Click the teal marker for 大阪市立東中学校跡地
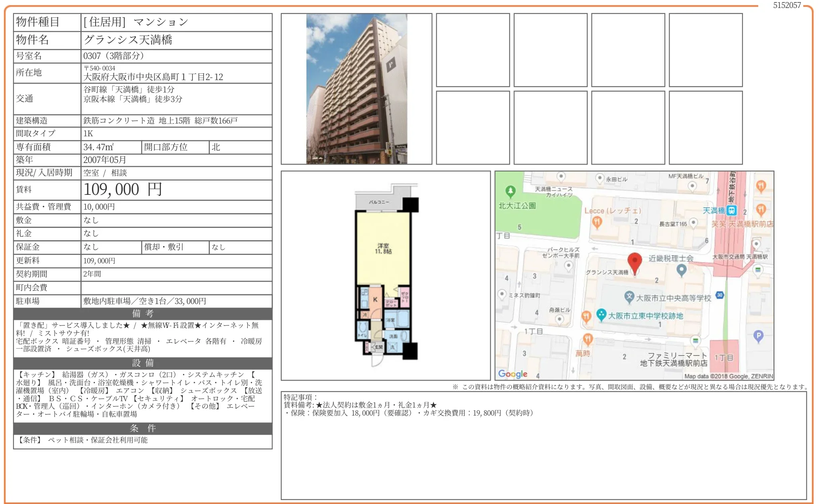The width and height of the screenshot is (819, 504). pyautogui.click(x=601, y=315)
